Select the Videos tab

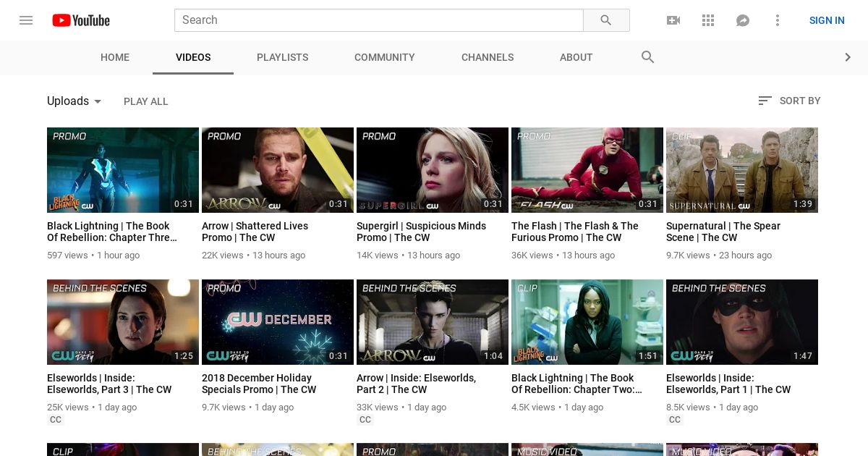click(x=193, y=57)
